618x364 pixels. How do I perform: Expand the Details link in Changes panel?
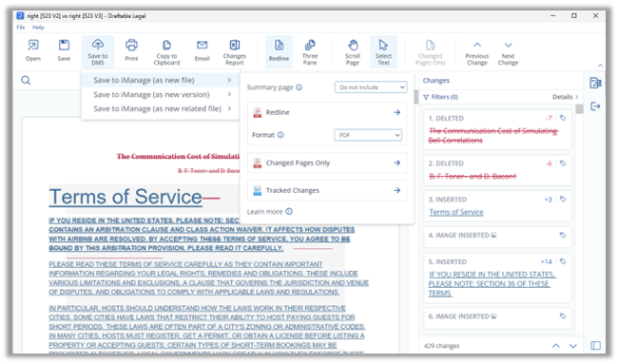[565, 97]
